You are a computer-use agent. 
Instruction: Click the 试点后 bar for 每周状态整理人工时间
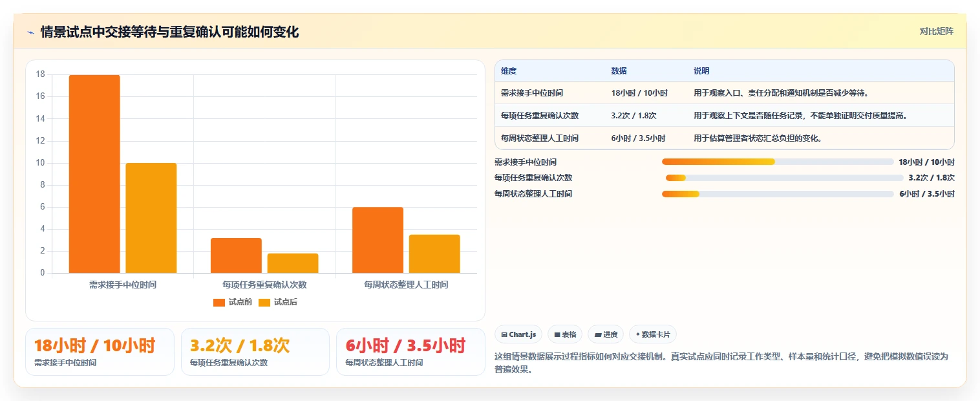click(434, 254)
